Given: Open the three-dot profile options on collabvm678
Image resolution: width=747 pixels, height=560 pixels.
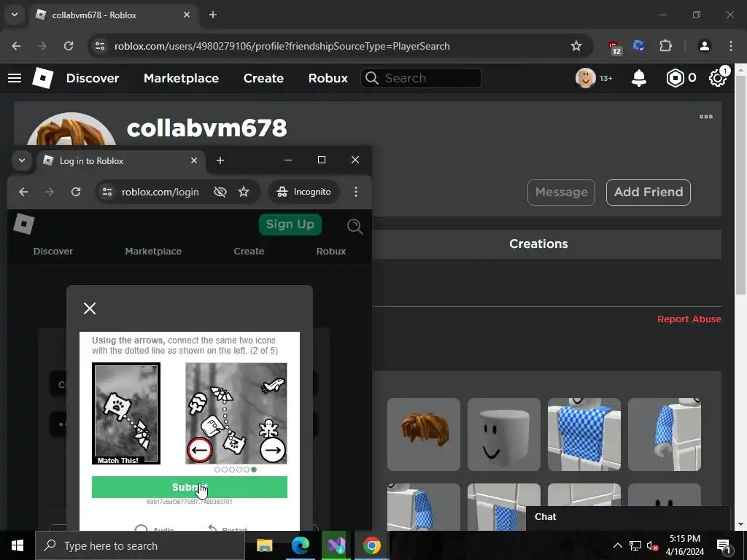Looking at the screenshot, I should click(x=705, y=117).
